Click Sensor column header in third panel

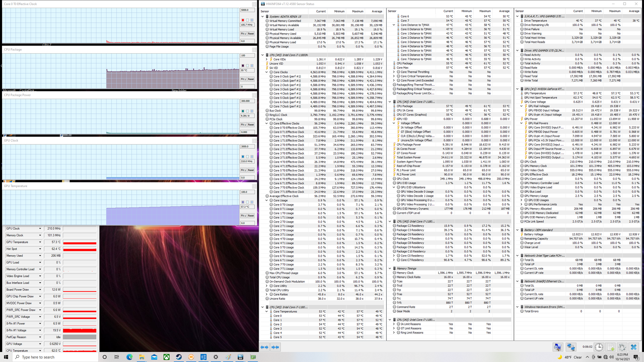[x=520, y=11]
